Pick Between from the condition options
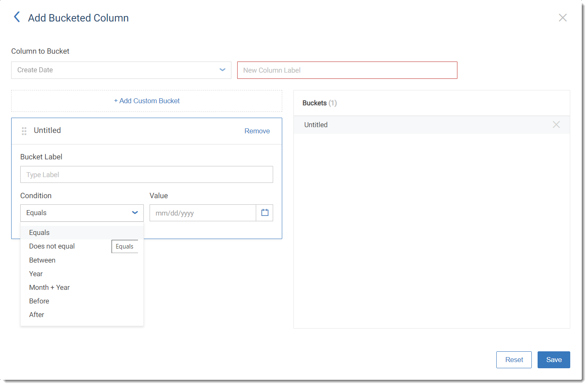Viewport: 588px width, 386px height. pyautogui.click(x=42, y=260)
